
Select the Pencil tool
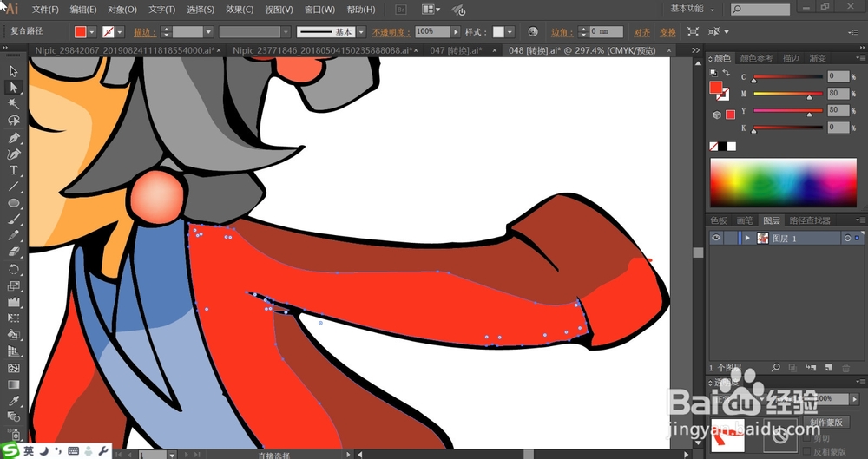tap(14, 236)
